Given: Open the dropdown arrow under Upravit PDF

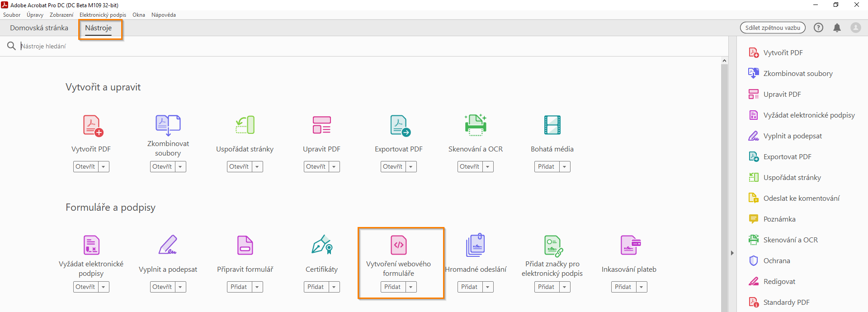Looking at the screenshot, I should (x=334, y=167).
